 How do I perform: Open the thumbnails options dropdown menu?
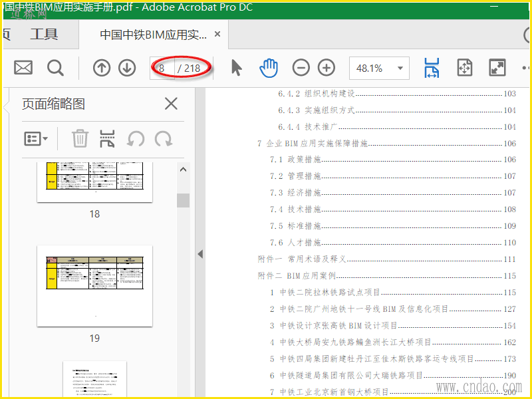[36, 138]
